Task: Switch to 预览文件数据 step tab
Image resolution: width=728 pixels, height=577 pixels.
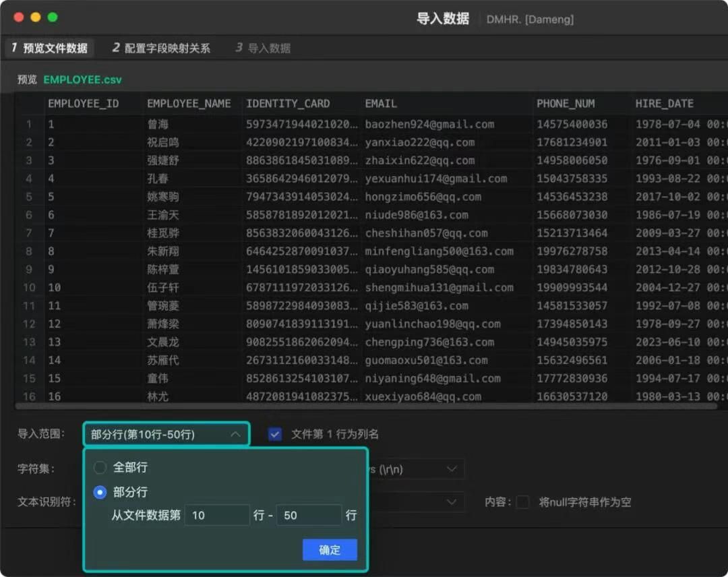Action: coord(50,48)
